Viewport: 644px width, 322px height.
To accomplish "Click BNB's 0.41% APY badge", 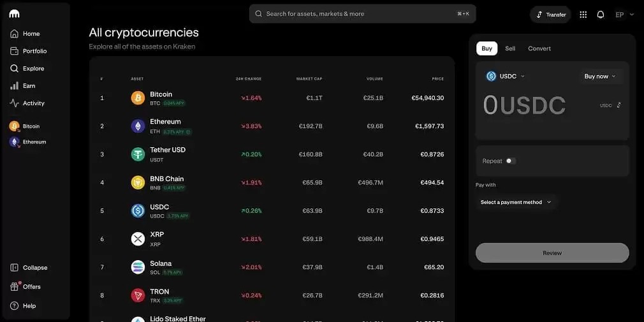I will point(173,187).
